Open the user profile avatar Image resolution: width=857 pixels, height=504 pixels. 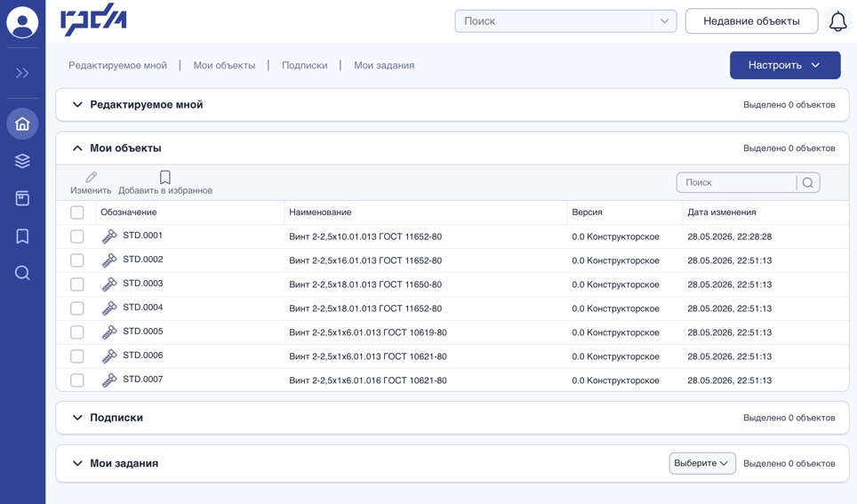[22, 22]
